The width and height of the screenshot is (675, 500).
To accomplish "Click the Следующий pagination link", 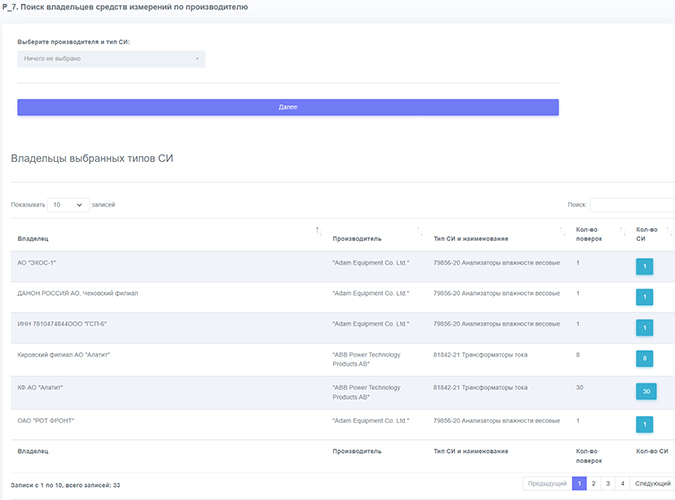I will [652, 484].
